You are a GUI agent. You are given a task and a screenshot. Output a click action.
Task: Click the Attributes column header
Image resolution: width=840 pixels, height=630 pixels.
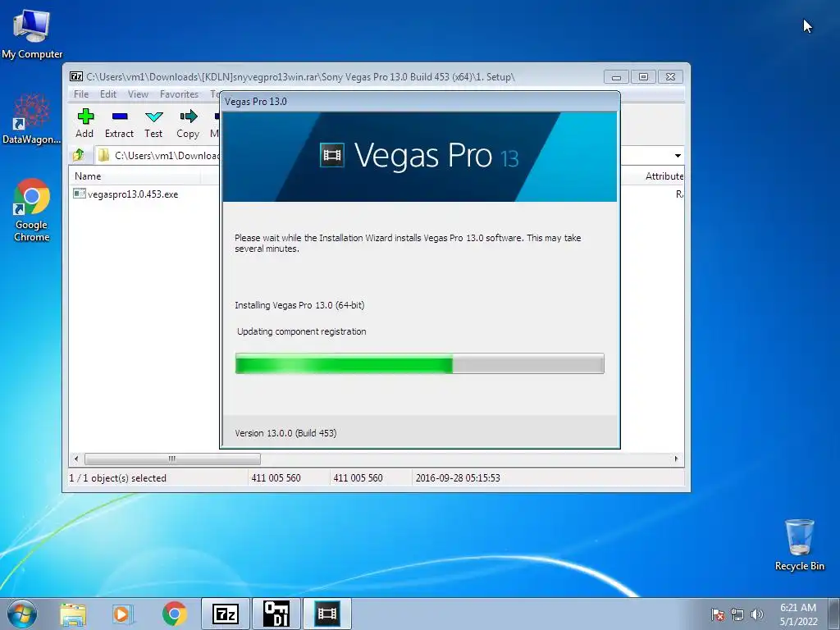663,176
